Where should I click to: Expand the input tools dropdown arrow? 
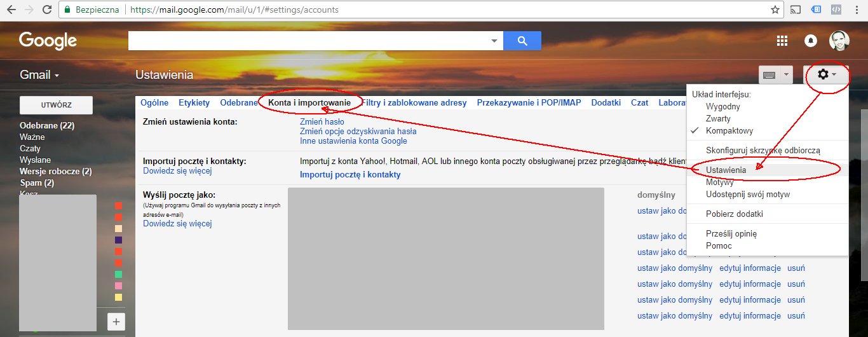[787, 75]
